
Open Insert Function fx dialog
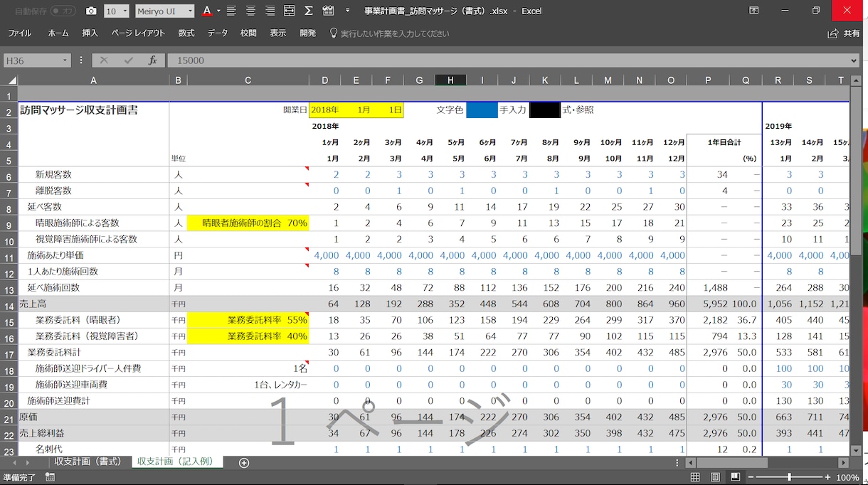(152, 60)
